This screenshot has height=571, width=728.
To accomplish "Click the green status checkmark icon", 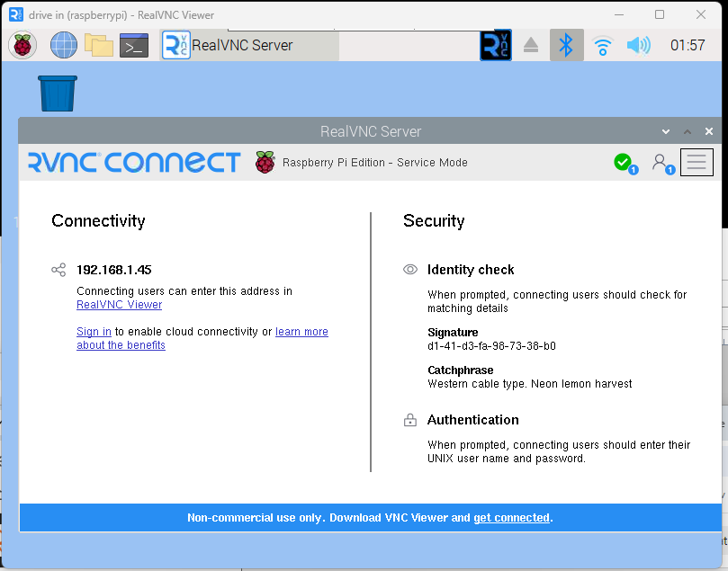I will tap(623, 162).
